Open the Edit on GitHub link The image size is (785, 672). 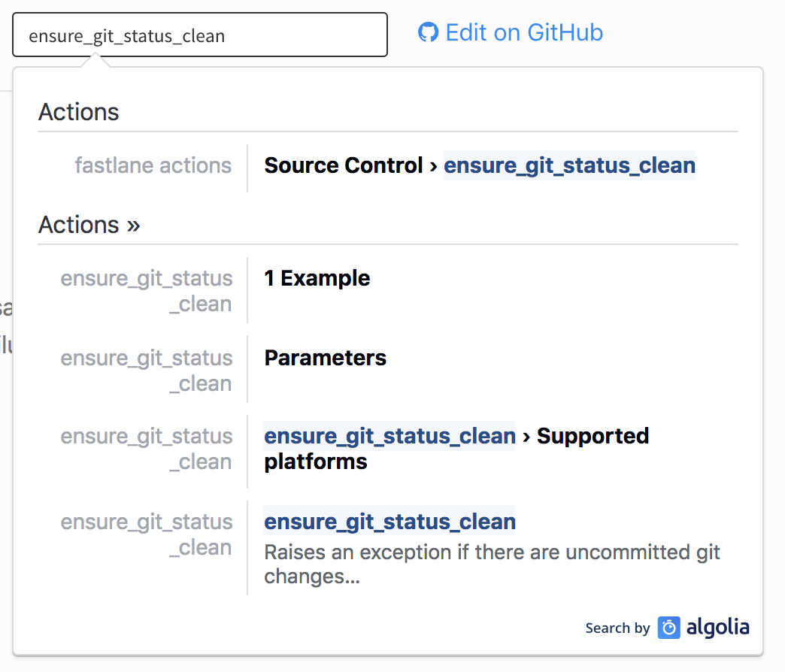(x=525, y=32)
